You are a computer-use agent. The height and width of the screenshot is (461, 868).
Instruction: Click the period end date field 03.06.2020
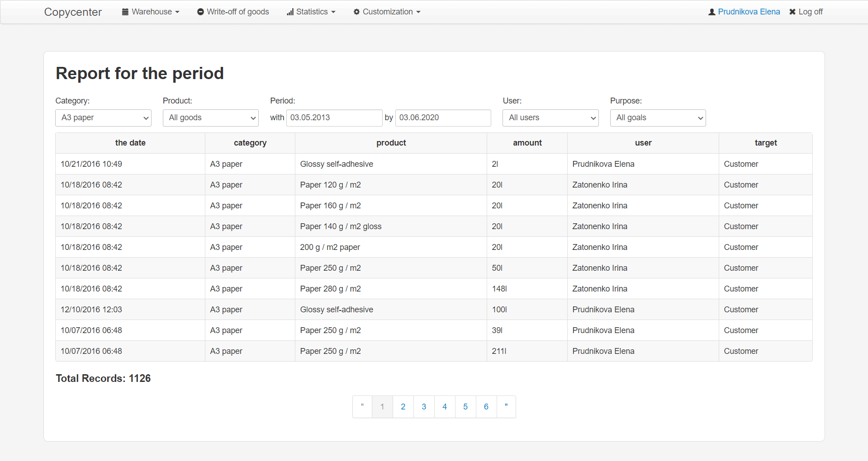click(443, 118)
